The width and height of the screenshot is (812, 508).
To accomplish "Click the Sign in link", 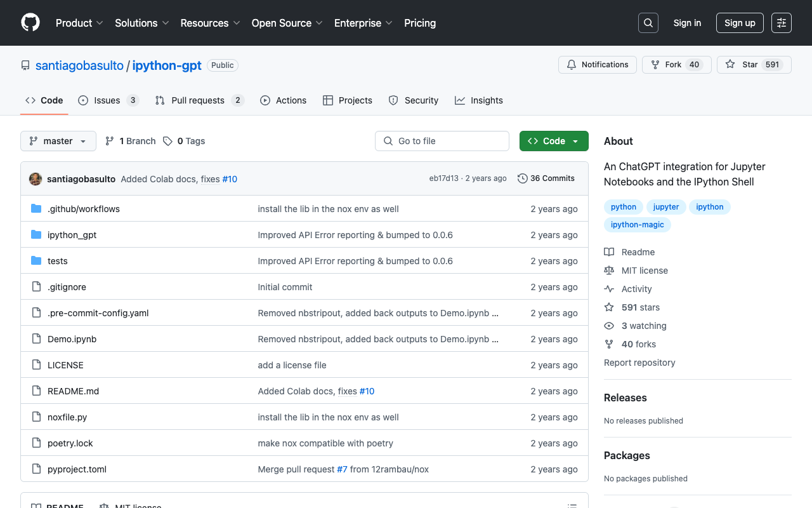I will (687, 23).
